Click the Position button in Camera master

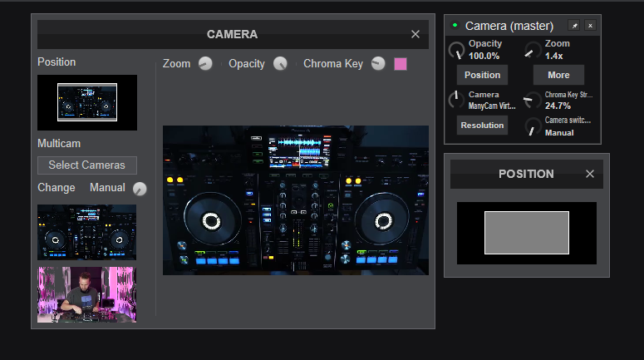482,75
